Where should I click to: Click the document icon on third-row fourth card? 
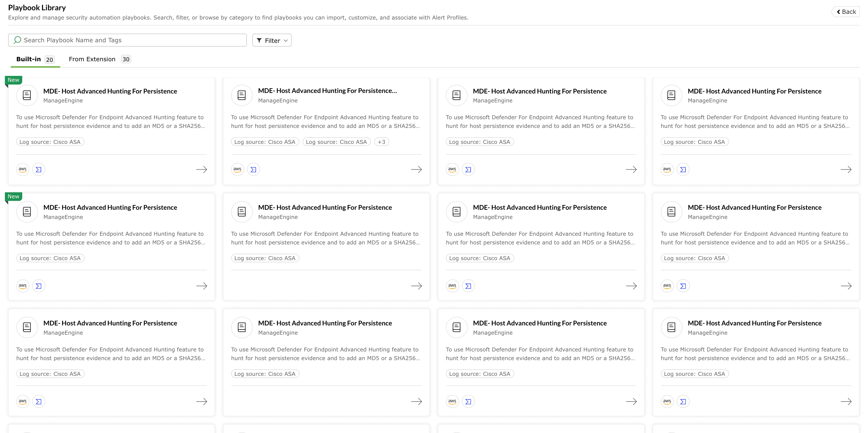pyautogui.click(x=671, y=327)
